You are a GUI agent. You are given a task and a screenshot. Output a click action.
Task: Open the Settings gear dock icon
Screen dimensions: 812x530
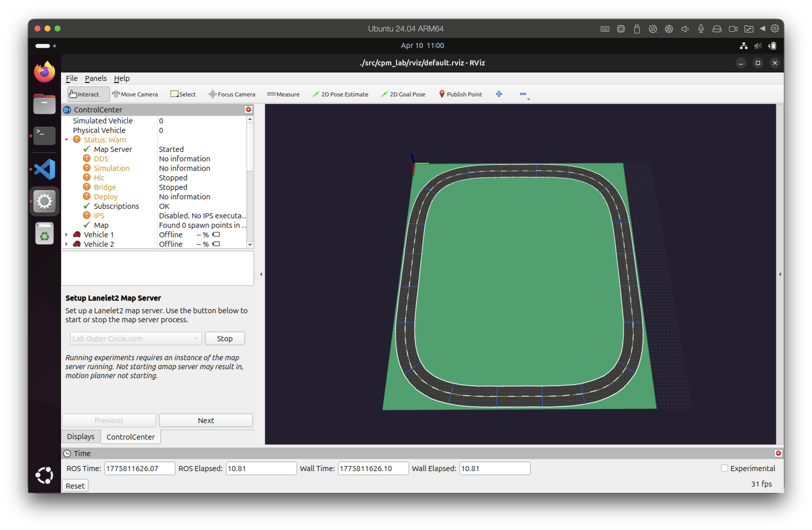(x=44, y=201)
